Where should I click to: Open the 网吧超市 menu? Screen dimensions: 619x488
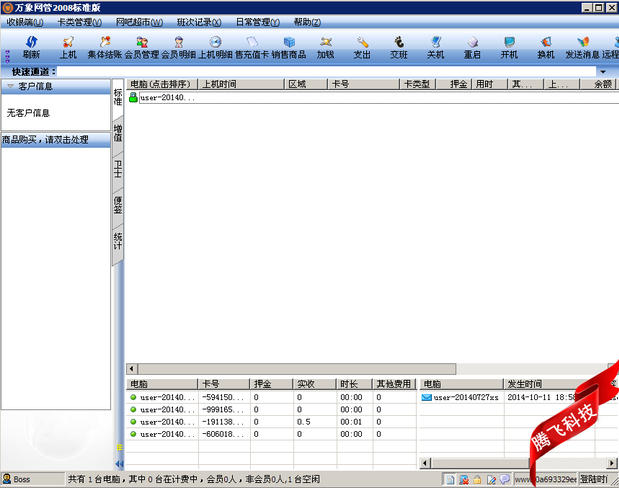pyautogui.click(x=139, y=22)
